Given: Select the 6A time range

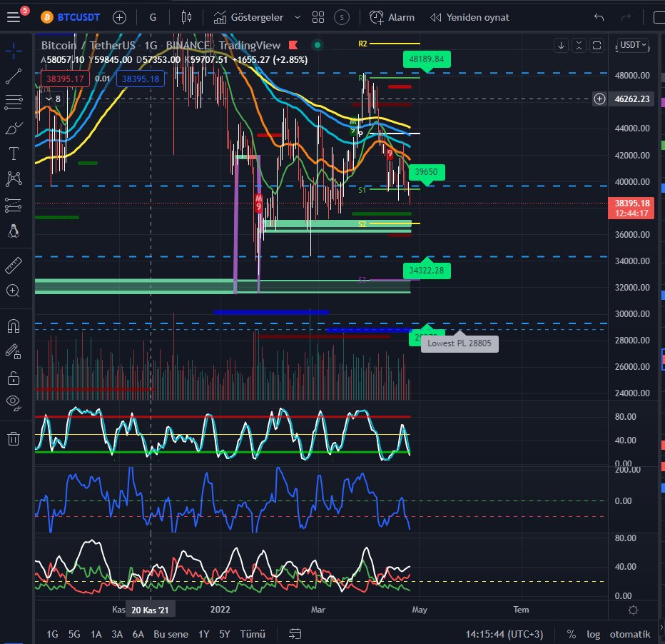Looking at the screenshot, I should (138, 634).
